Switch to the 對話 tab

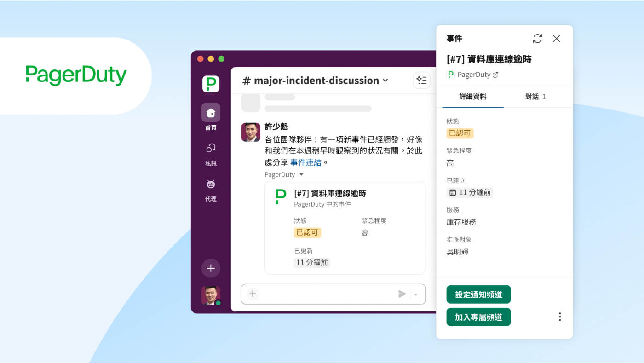(x=535, y=97)
